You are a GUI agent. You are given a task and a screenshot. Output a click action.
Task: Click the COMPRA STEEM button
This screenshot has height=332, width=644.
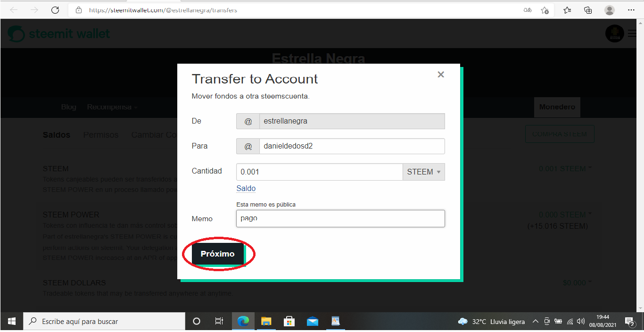pos(560,134)
